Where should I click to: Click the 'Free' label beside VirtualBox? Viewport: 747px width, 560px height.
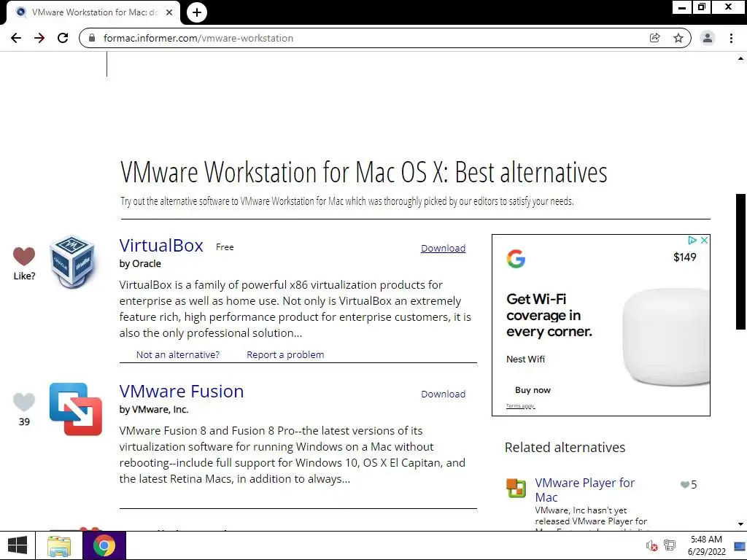tap(225, 247)
